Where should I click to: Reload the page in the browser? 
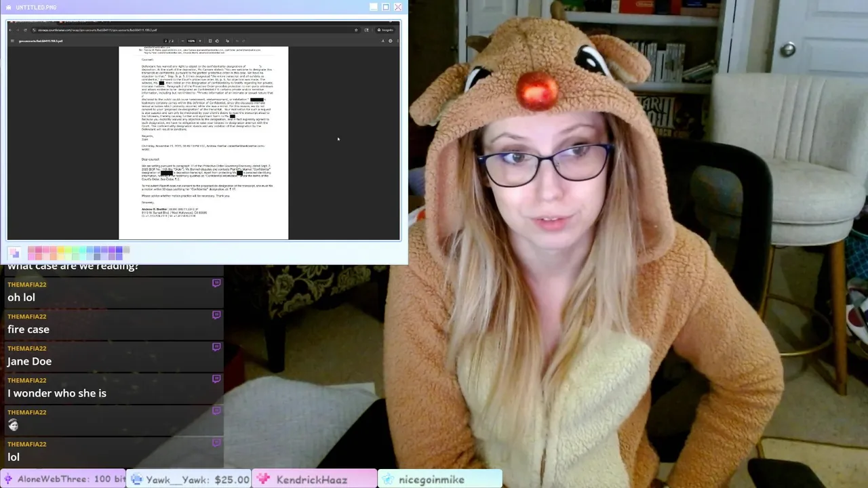click(x=25, y=30)
